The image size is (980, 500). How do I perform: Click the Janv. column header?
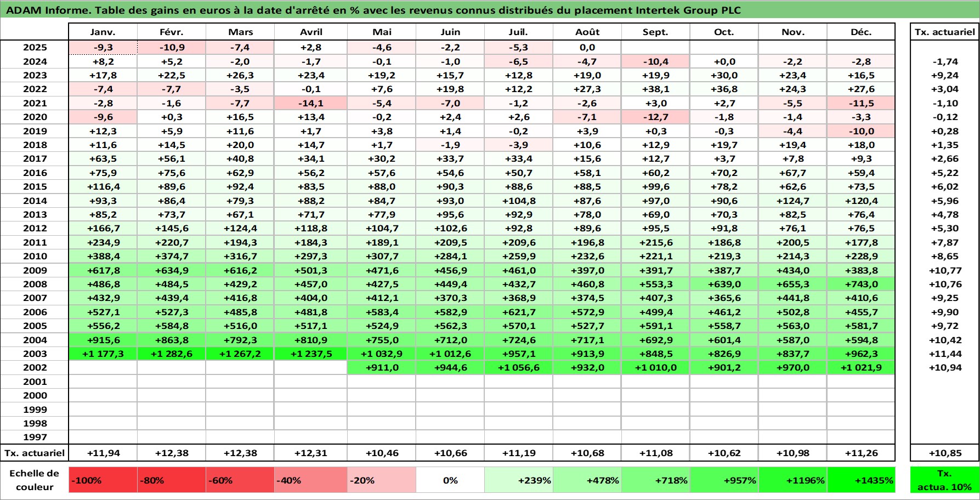click(x=103, y=32)
